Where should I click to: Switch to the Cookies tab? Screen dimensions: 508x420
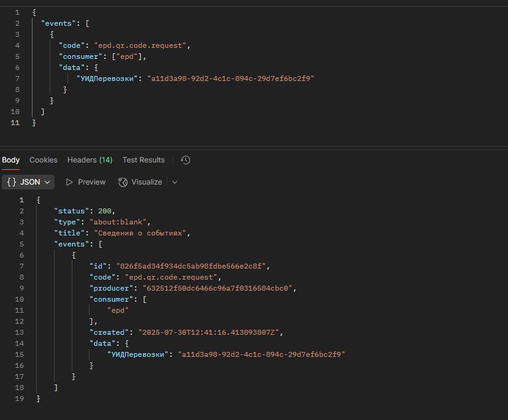tap(44, 160)
